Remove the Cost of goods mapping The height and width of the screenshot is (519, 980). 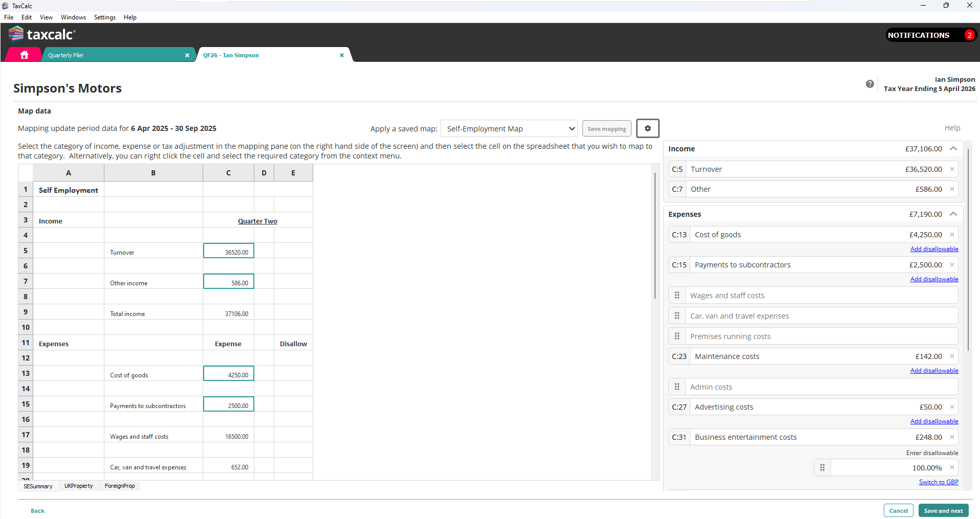pyautogui.click(x=952, y=235)
